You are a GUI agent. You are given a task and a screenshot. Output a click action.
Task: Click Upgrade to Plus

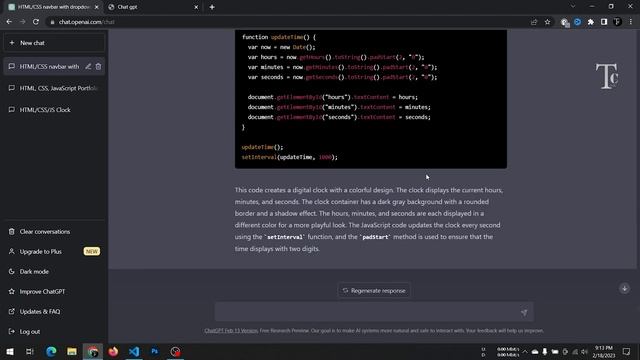[x=54, y=251]
